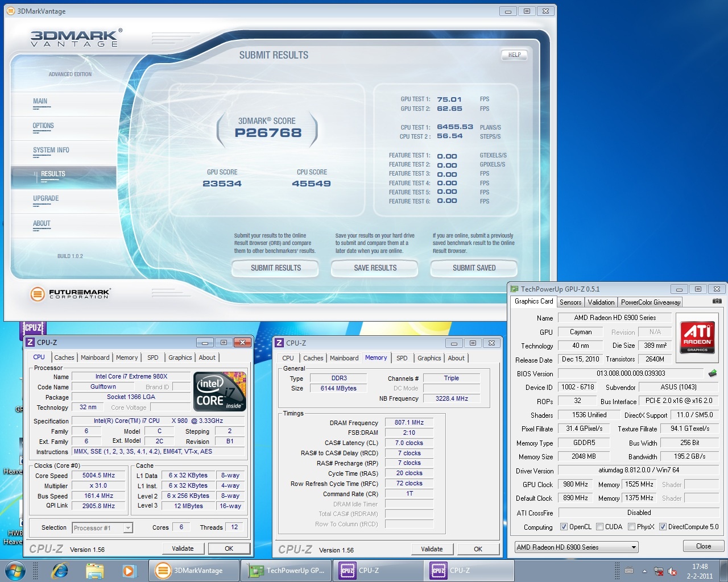Switch to the Sensors tab in GPU-Z
The height and width of the screenshot is (582, 728).
pos(570,302)
